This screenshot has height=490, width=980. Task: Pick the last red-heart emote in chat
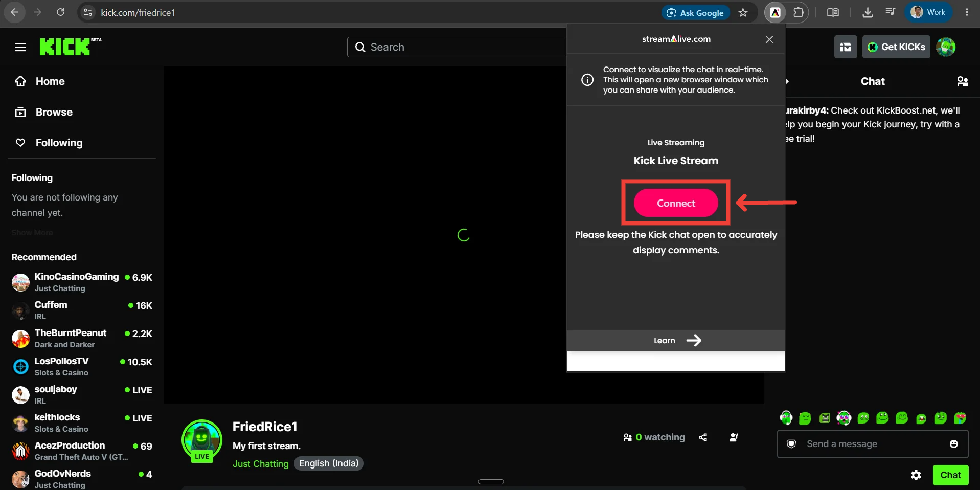(960, 418)
